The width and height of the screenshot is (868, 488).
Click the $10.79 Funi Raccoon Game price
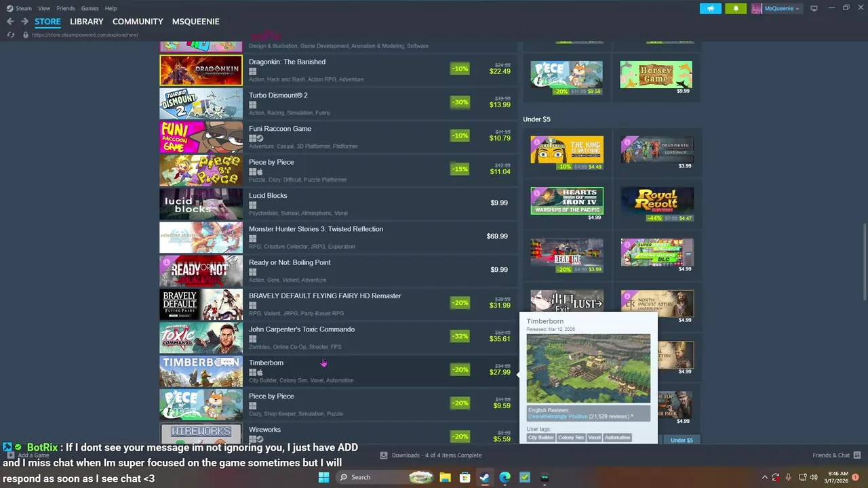coord(500,138)
